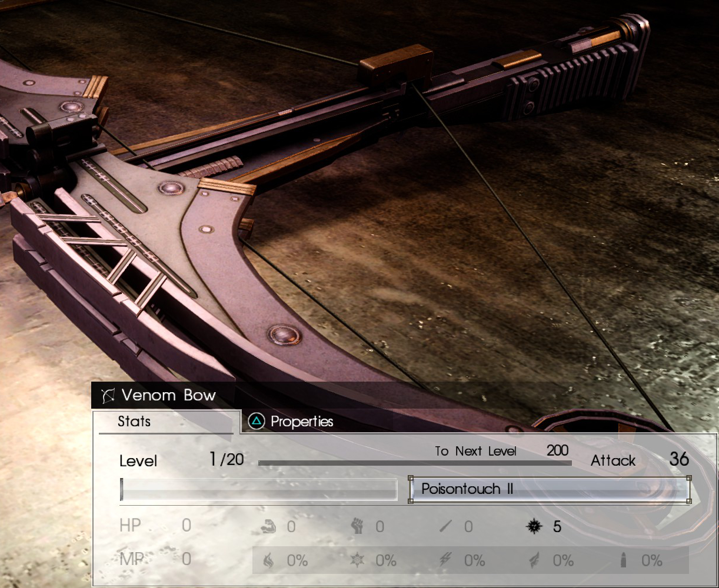Click the Venom Bow weapon name
This screenshot has width=719, height=588.
point(169,395)
